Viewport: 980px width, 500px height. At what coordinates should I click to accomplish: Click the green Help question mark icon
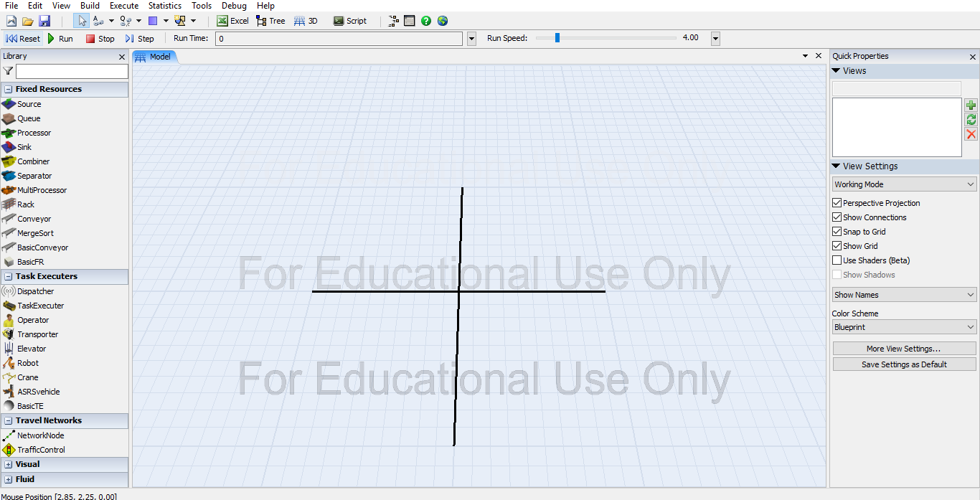[x=426, y=21]
